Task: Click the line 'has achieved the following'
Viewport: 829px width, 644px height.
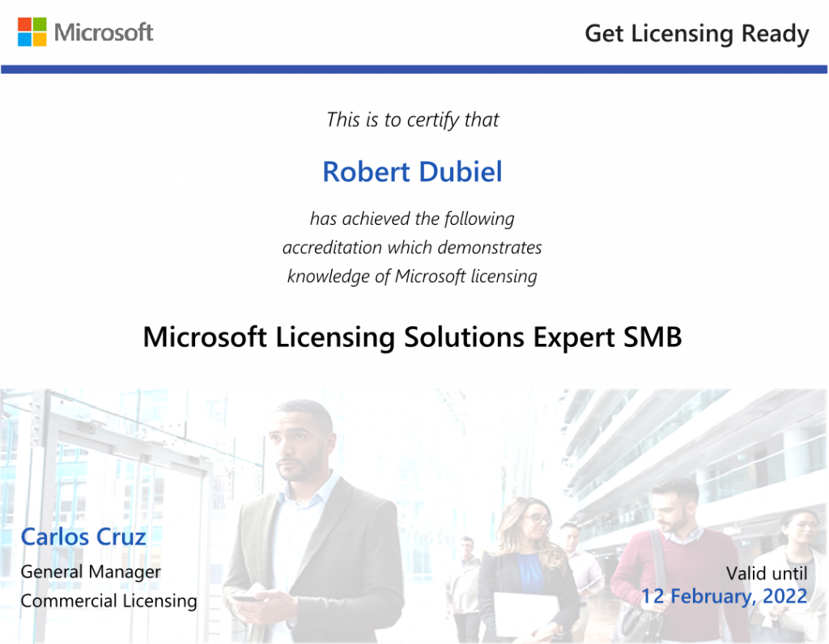Action: [x=412, y=218]
